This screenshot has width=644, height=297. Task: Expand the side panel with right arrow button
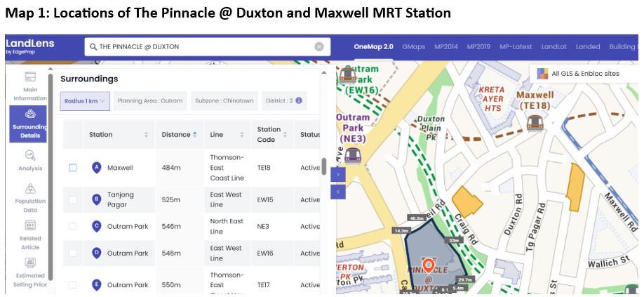pyautogui.click(x=338, y=174)
